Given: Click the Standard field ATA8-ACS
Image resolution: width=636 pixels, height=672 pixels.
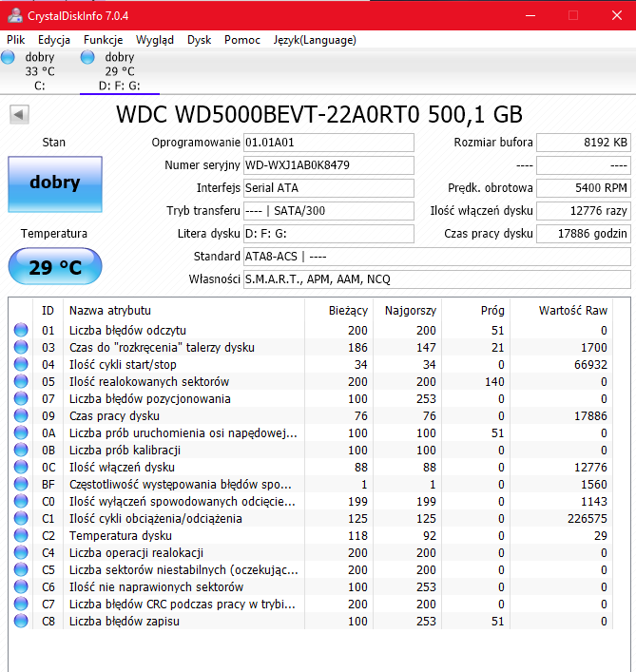Looking at the screenshot, I should click(x=437, y=257).
